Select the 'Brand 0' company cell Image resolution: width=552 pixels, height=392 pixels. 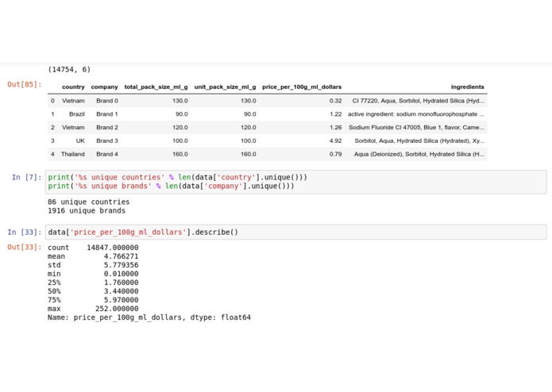coord(107,101)
